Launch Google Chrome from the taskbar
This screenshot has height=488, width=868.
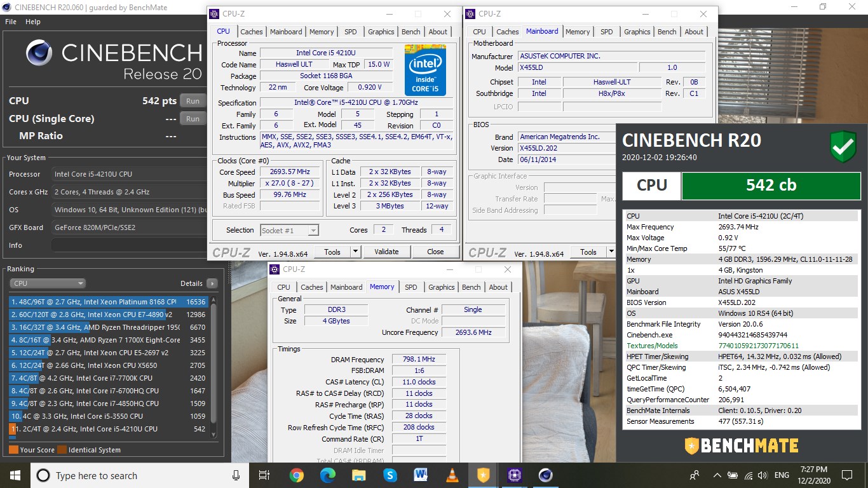click(x=296, y=475)
